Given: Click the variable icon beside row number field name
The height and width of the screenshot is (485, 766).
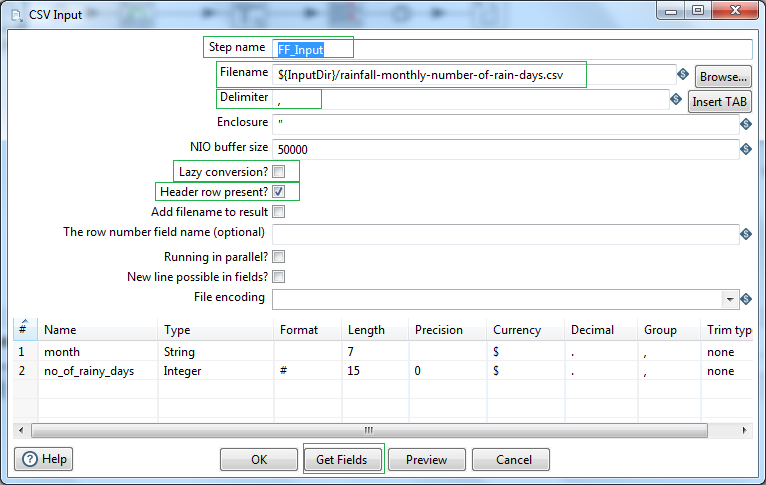Looking at the screenshot, I should (x=745, y=234).
